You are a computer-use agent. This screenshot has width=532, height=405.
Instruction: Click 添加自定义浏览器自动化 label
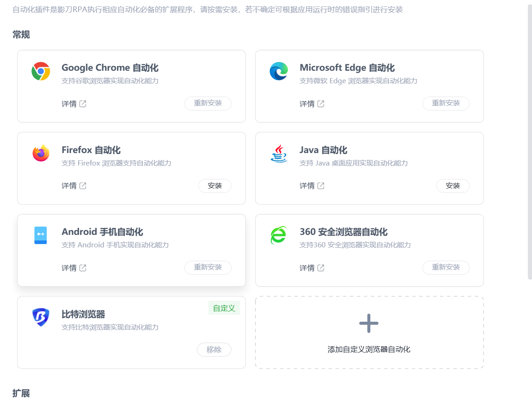(369, 350)
